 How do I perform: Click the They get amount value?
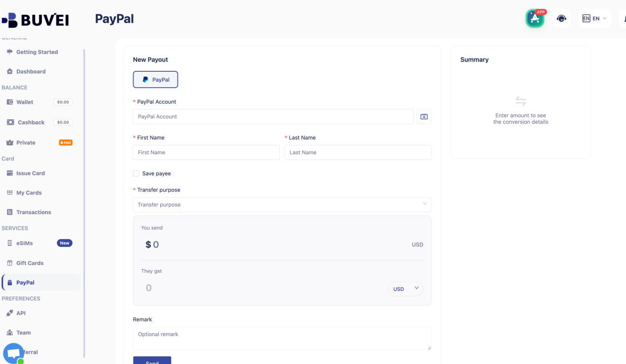click(x=149, y=288)
